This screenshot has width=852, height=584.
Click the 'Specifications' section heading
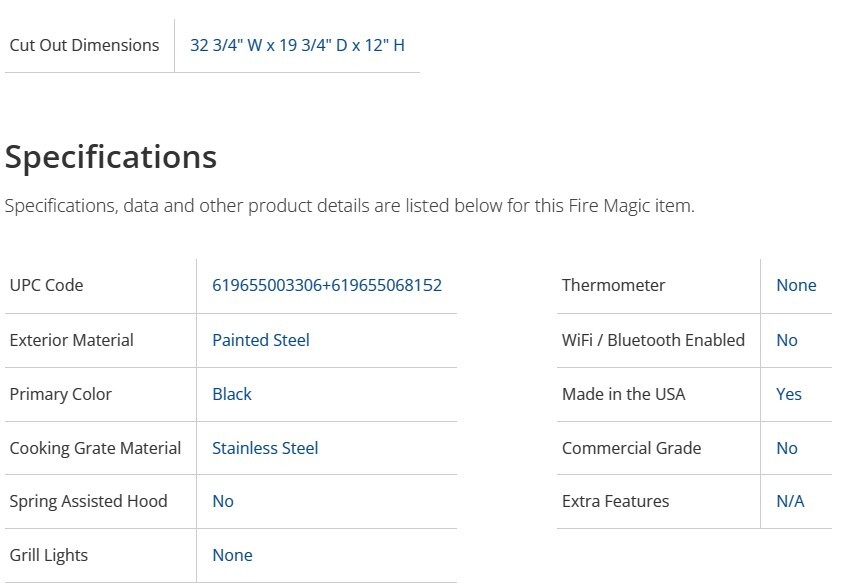coord(111,157)
